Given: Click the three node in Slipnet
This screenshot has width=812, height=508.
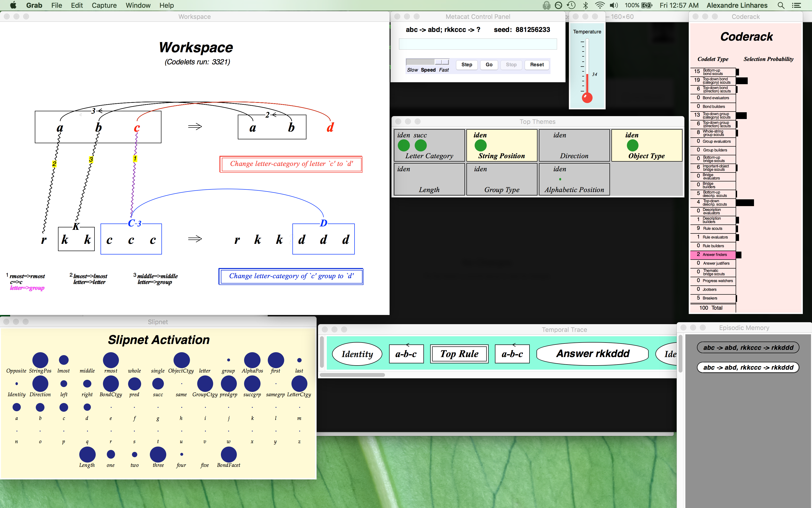Looking at the screenshot, I should tap(158, 455).
